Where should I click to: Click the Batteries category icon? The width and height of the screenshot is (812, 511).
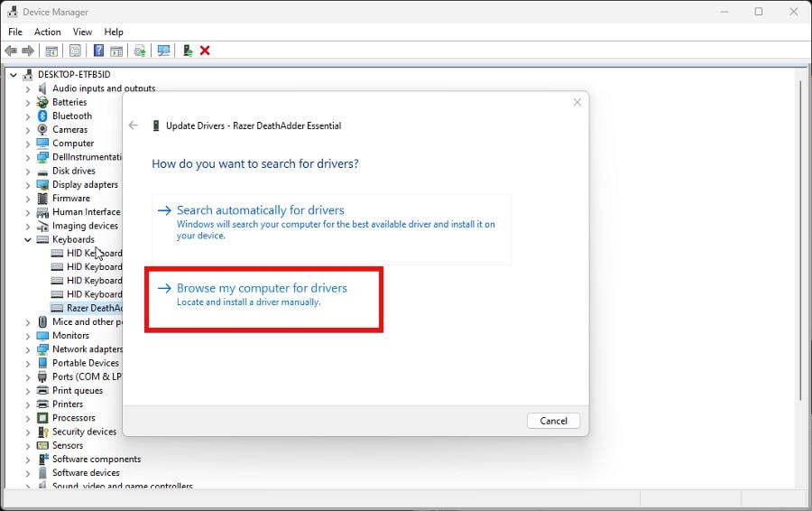42,102
